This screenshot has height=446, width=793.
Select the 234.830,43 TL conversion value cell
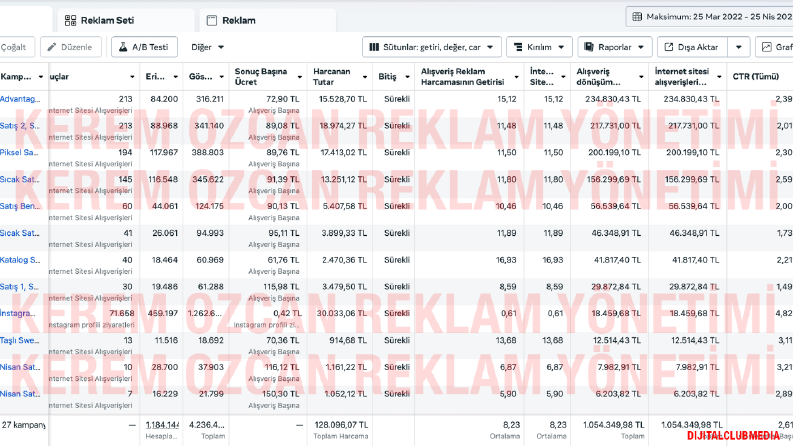(612, 99)
